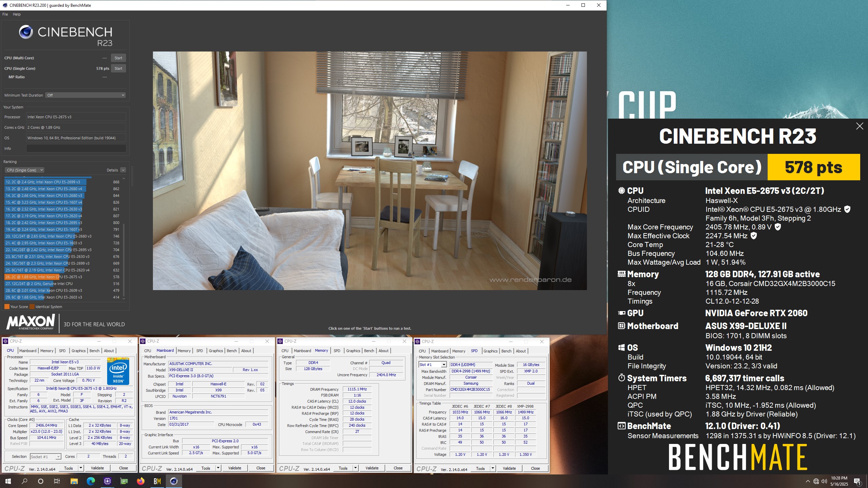Click the shield beside Max Core Frequency value

point(778,227)
